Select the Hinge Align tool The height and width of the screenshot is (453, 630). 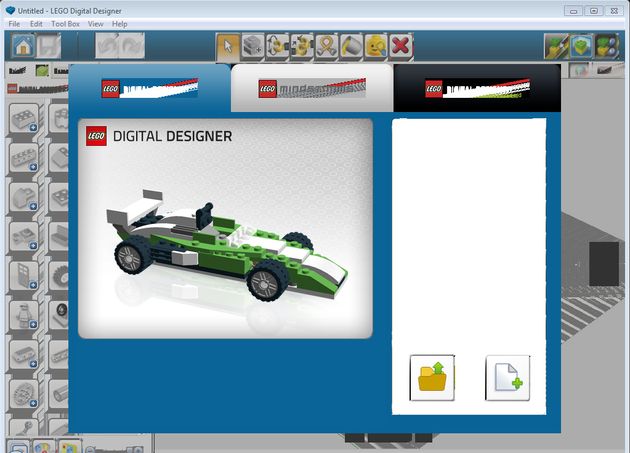(302, 47)
